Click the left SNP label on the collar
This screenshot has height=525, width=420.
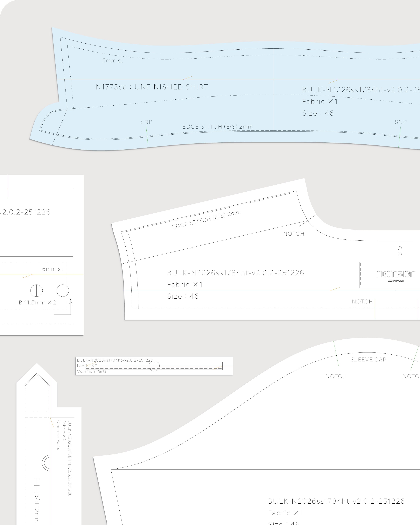pyautogui.click(x=146, y=122)
